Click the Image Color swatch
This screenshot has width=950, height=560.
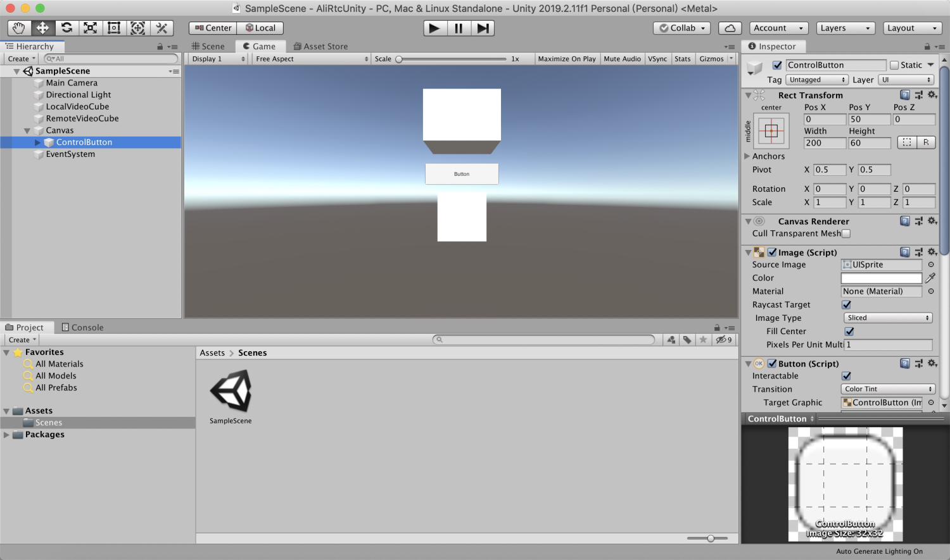[x=881, y=278]
